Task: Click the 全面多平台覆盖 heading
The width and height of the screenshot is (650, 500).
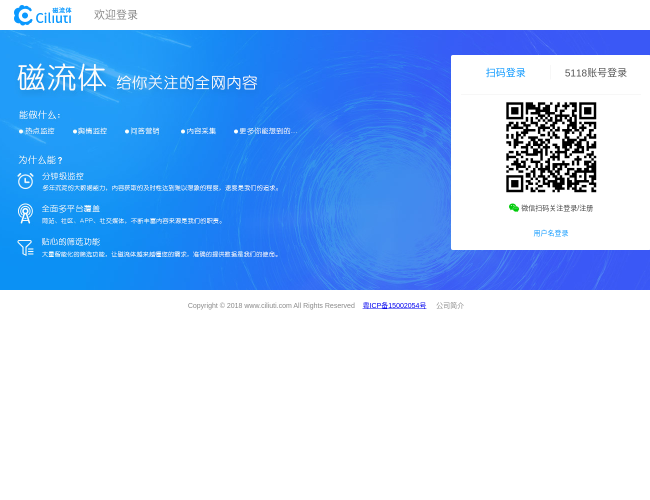Action: click(x=70, y=209)
